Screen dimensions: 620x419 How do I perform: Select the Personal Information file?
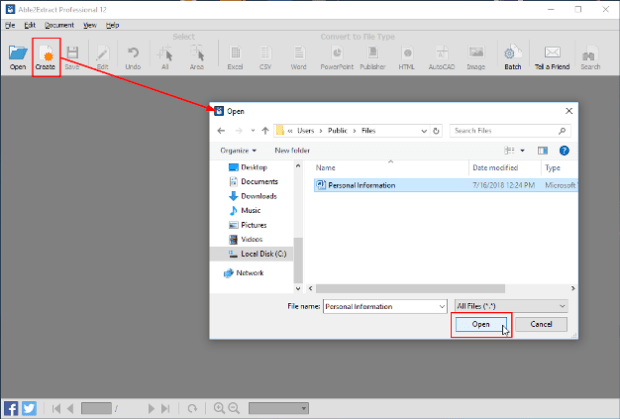(x=446, y=185)
